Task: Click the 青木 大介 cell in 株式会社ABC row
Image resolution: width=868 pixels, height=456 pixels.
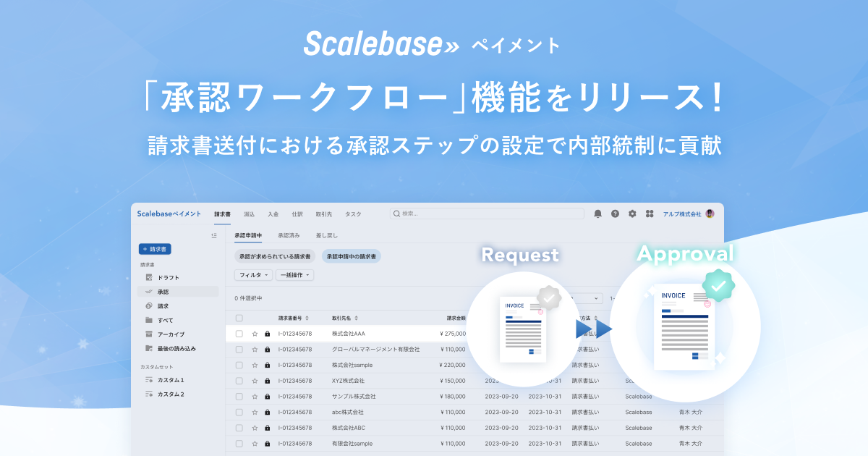Action: click(x=690, y=428)
